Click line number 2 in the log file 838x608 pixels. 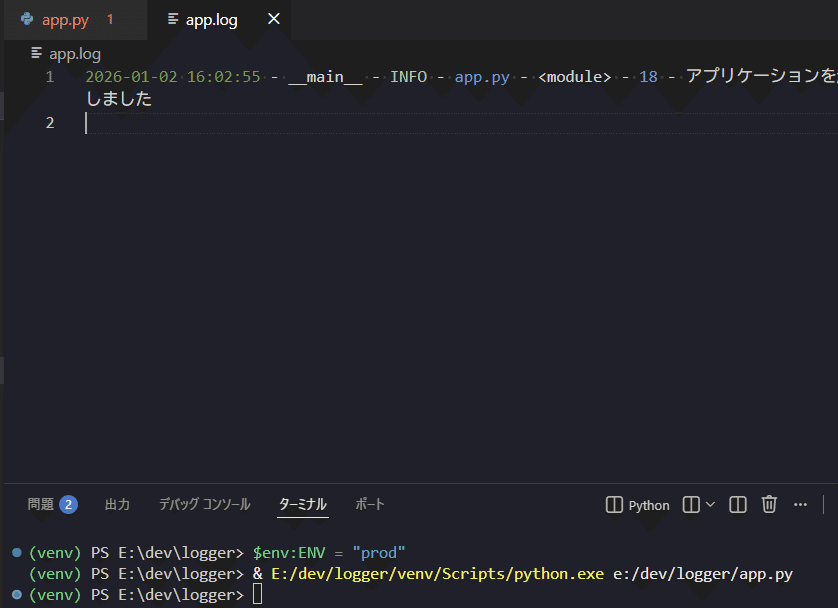click(x=50, y=122)
